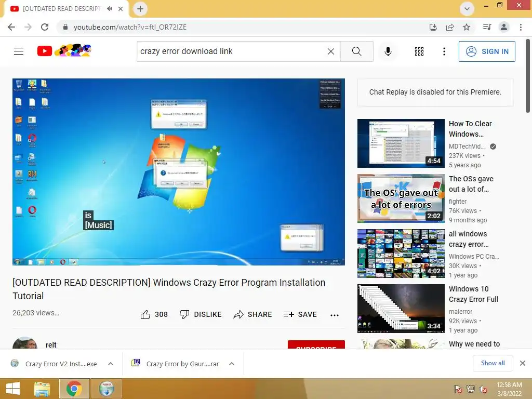Open How To Clear Windows video thumbnail
Image resolution: width=532 pixels, height=399 pixels.
click(x=401, y=143)
